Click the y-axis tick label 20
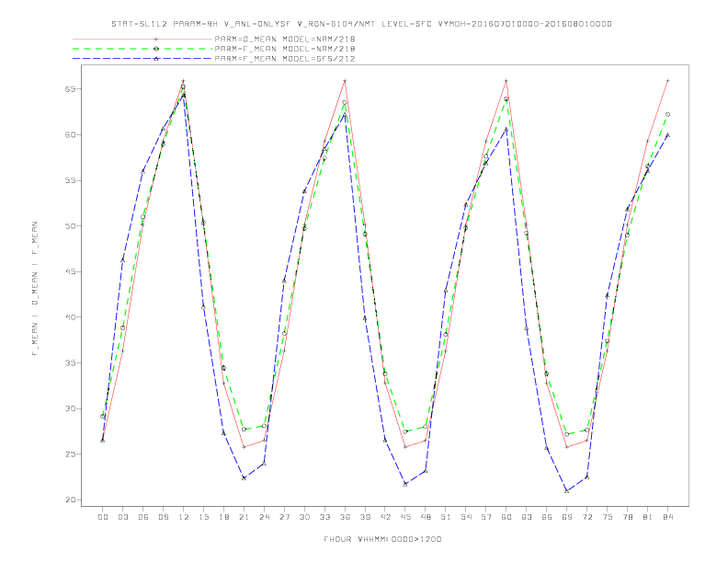 (x=71, y=500)
